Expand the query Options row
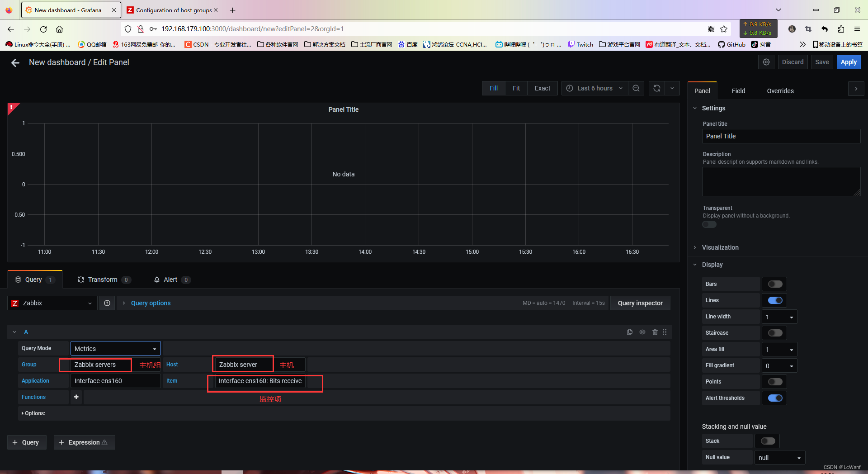The image size is (868, 474). coord(33,413)
